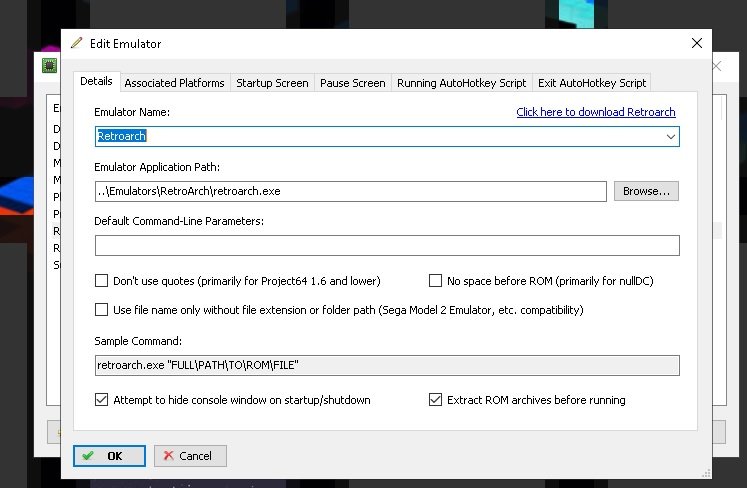Click the pencil icon in title bar

coord(76,43)
